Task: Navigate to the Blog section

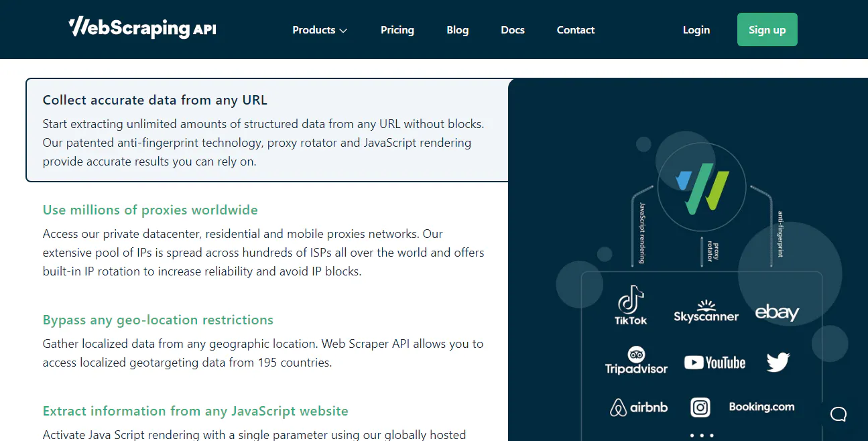Action: (x=457, y=29)
